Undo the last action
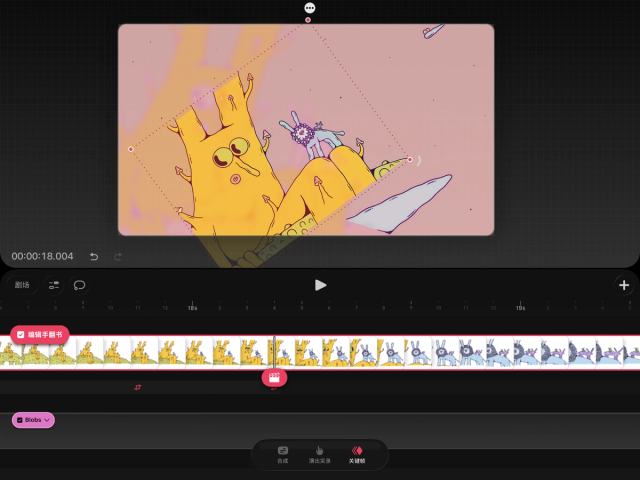Viewport: 640px width, 480px height. coord(94,257)
